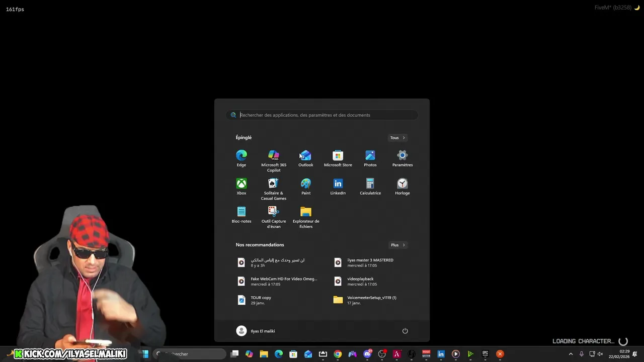Open the Microsoft Store taskbar icon
Screen dimensions: 644x362
pyautogui.click(x=293, y=354)
